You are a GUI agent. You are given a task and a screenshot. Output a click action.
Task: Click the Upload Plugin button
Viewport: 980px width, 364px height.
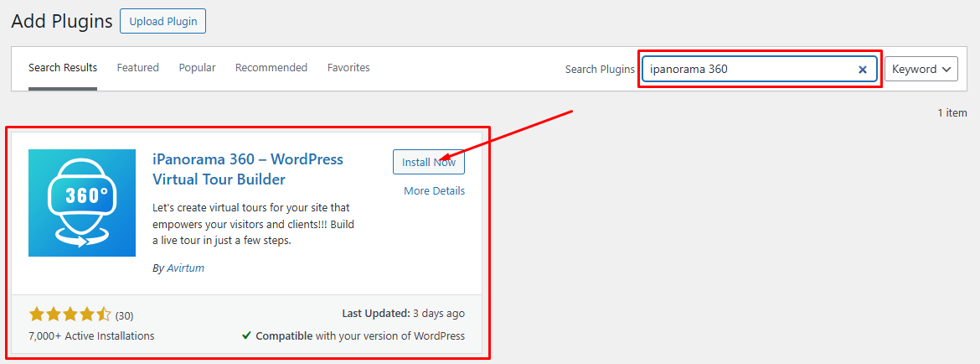pos(163,21)
